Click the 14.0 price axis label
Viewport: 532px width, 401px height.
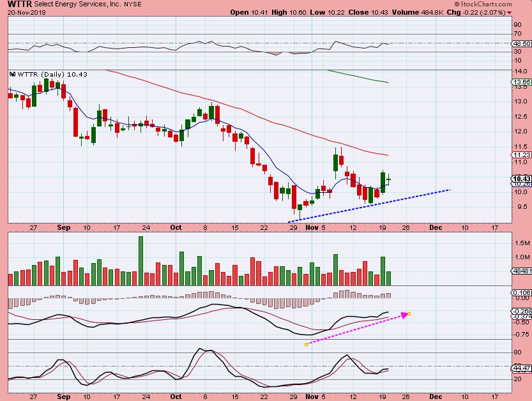[x=521, y=72]
